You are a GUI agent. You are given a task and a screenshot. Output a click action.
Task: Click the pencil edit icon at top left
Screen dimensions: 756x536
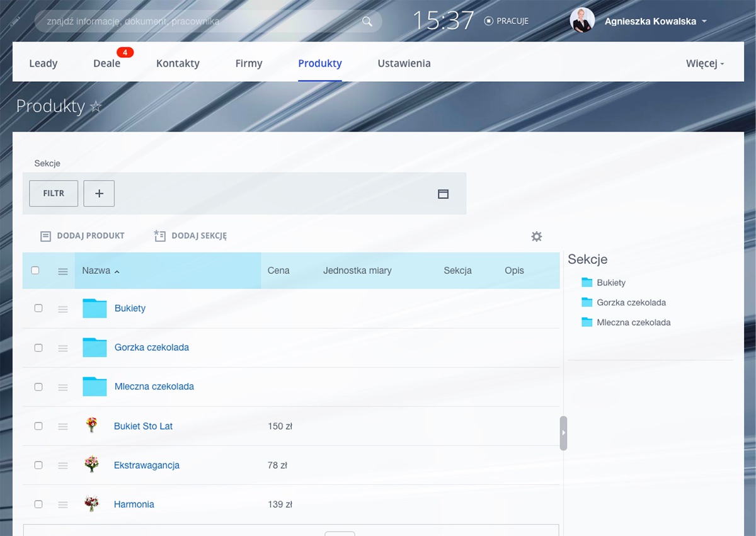(16, 21)
